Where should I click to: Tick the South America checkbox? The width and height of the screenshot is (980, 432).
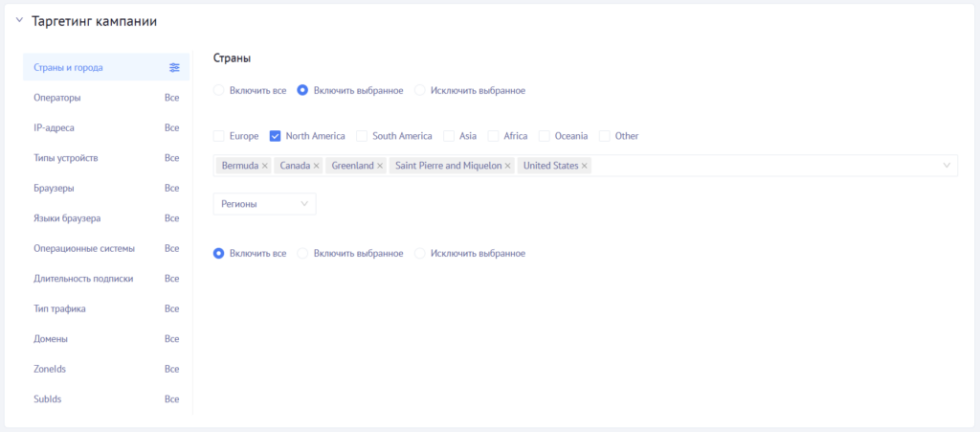point(362,136)
